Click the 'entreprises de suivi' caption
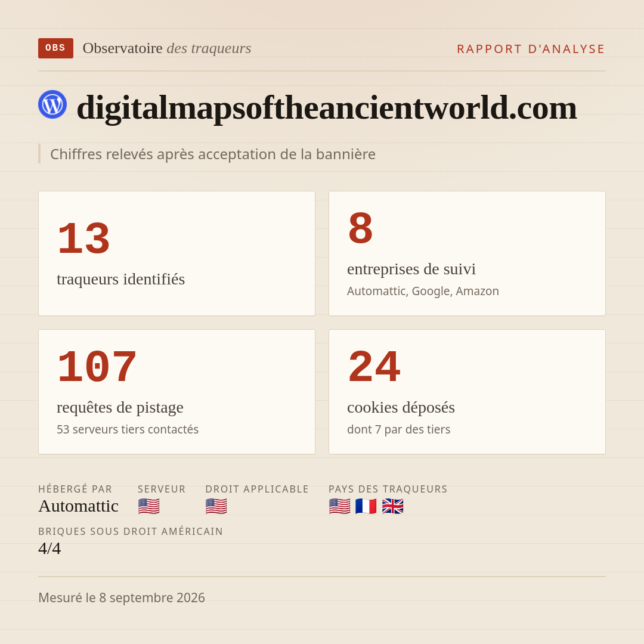The image size is (644, 644). point(411,270)
